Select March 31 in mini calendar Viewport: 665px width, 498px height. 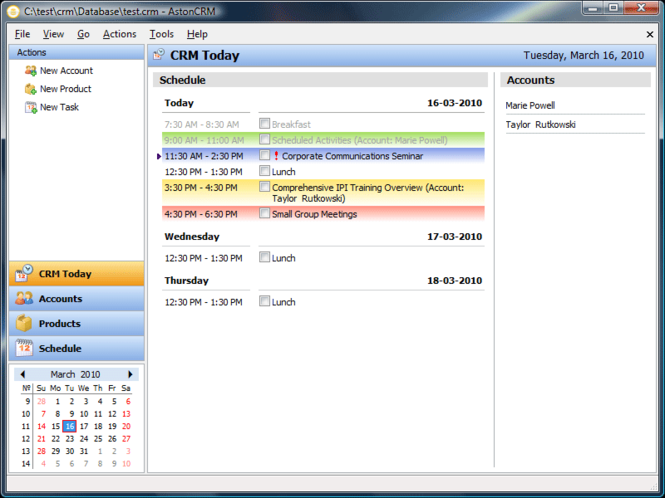(x=84, y=451)
